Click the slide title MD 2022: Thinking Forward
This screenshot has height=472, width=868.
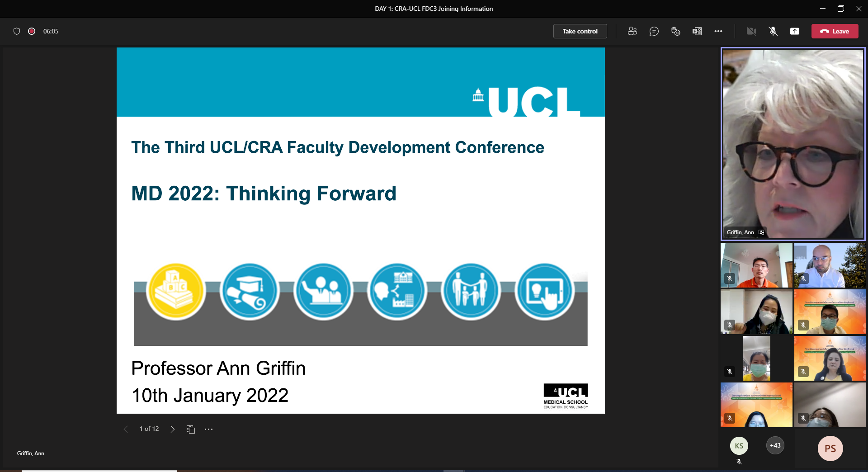(264, 194)
